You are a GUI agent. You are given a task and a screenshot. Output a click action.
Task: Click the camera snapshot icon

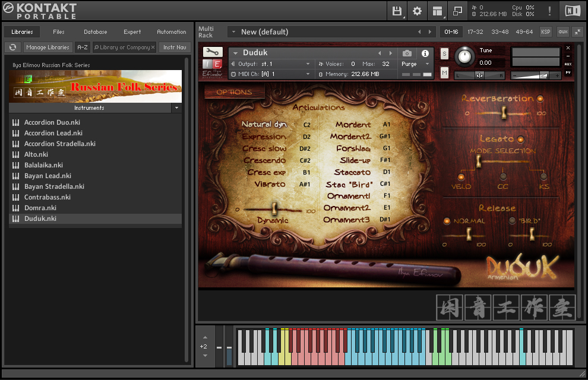(x=407, y=53)
